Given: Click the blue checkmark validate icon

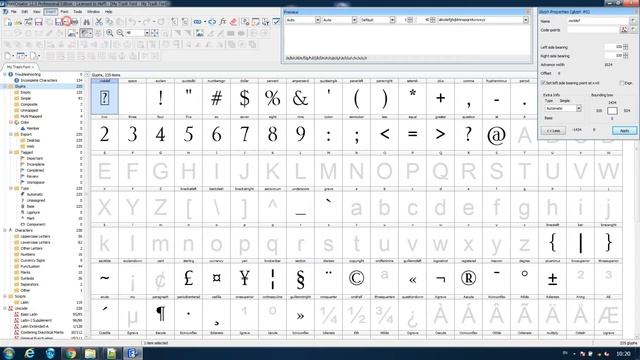Looking at the screenshot, I should pyautogui.click(x=276, y=21).
